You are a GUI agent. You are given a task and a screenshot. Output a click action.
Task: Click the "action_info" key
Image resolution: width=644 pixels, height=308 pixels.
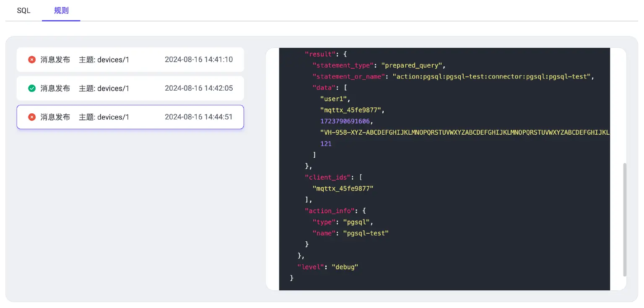pos(330,211)
